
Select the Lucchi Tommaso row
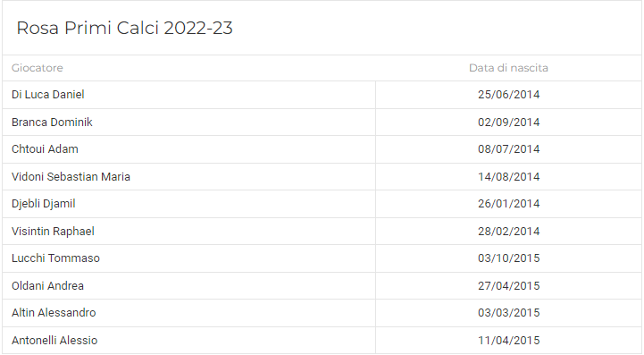[x=322, y=258]
